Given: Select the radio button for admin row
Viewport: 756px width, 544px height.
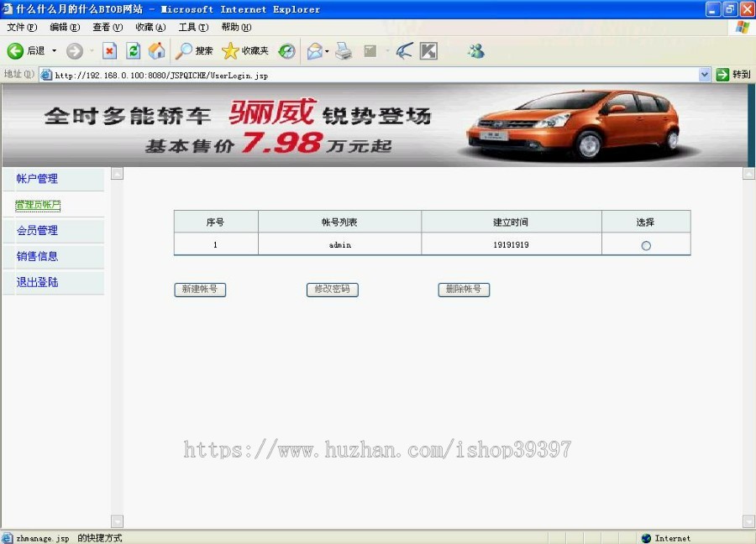Looking at the screenshot, I should point(646,246).
